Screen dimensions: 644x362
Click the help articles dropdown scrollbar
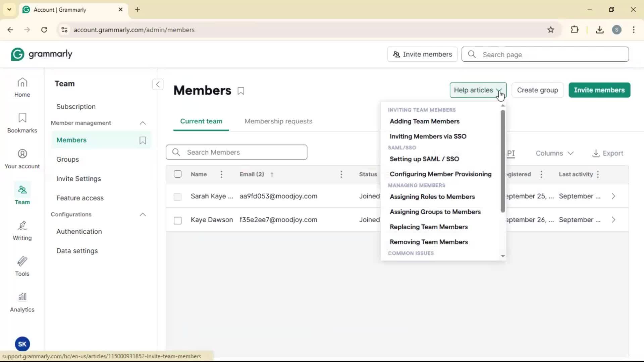(x=502, y=161)
